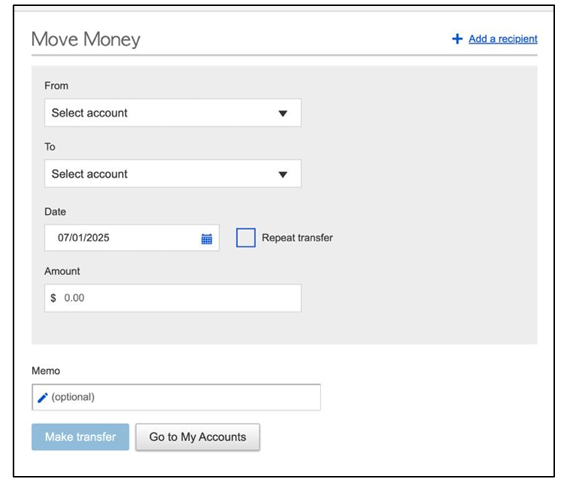Click inside the optional Memo field

[176, 397]
